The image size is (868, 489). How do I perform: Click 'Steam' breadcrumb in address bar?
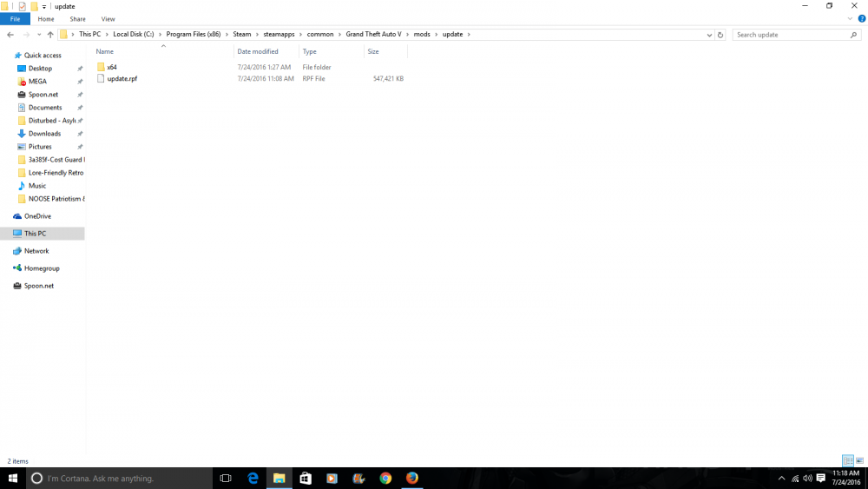click(242, 35)
